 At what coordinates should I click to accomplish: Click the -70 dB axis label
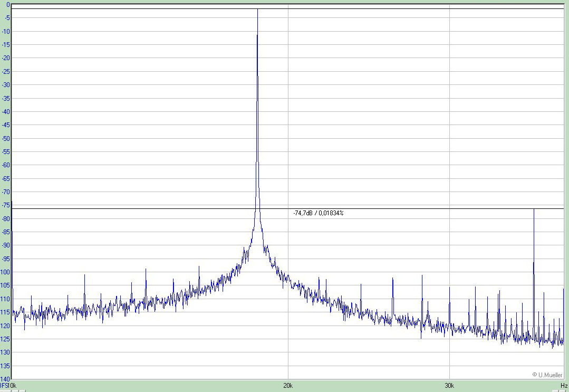[x=6, y=192]
